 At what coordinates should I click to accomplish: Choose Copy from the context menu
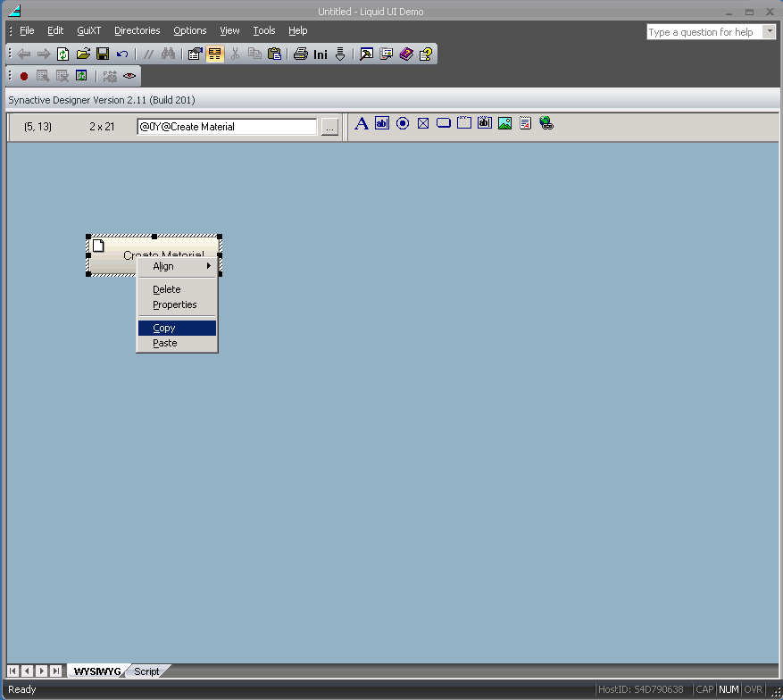(x=177, y=329)
